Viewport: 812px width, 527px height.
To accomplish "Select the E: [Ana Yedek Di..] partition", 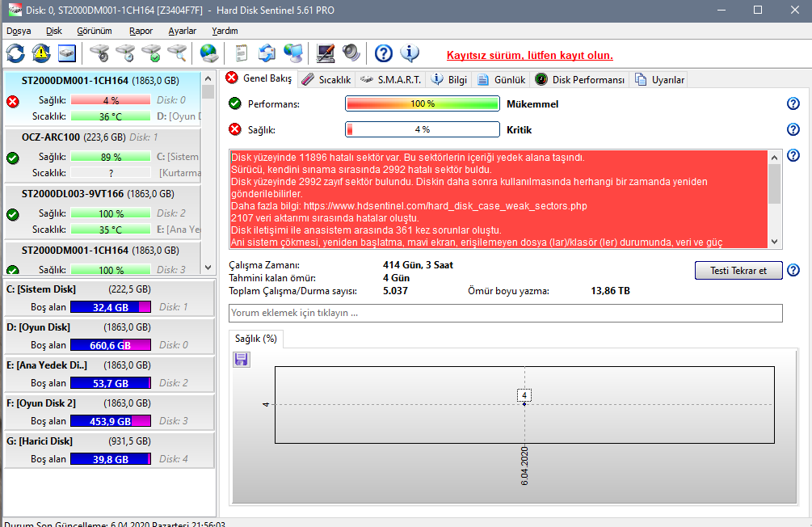I will [x=109, y=373].
